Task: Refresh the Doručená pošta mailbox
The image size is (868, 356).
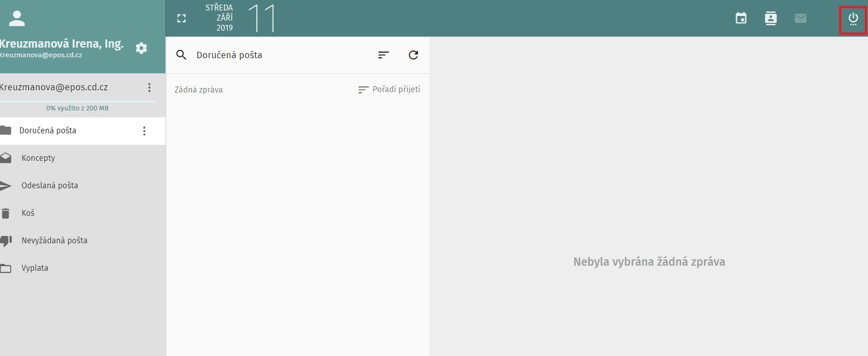Action: [413, 55]
